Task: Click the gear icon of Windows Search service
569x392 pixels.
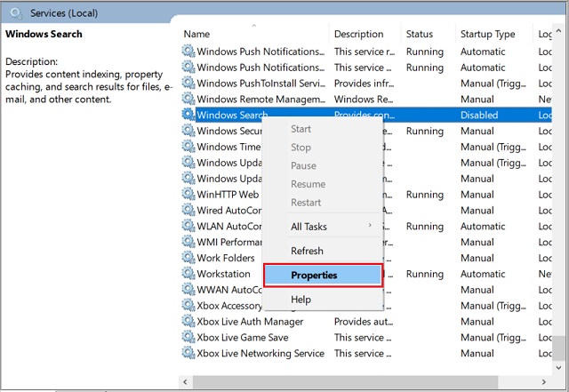Action: 188,115
